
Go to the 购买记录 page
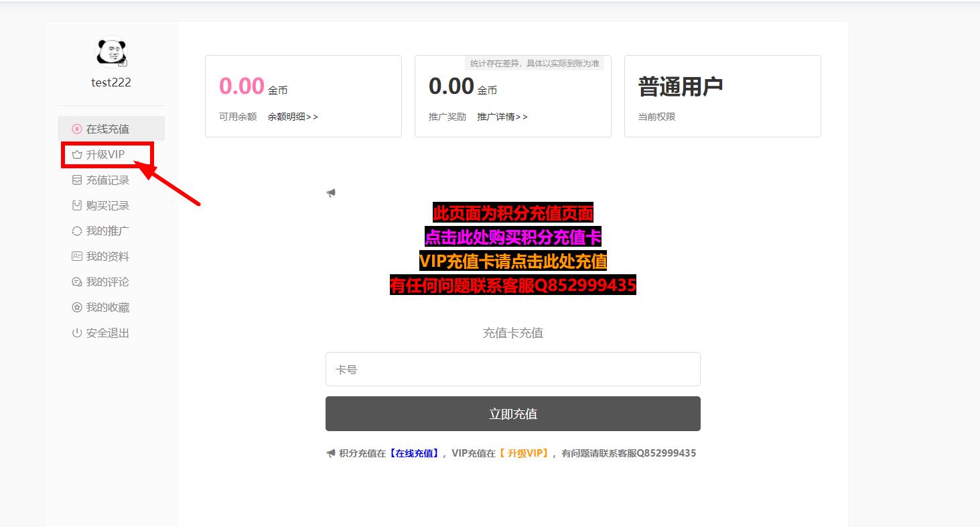point(111,205)
